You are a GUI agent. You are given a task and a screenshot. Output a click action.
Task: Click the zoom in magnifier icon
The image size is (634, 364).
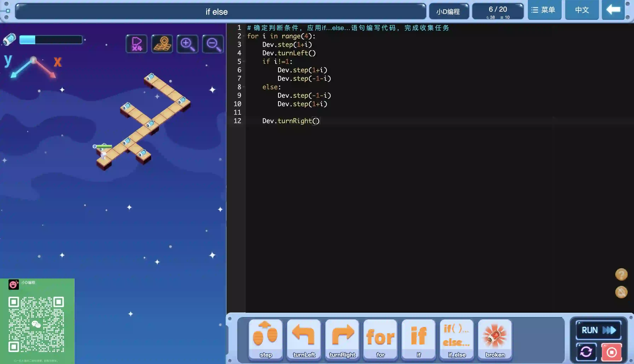click(187, 44)
